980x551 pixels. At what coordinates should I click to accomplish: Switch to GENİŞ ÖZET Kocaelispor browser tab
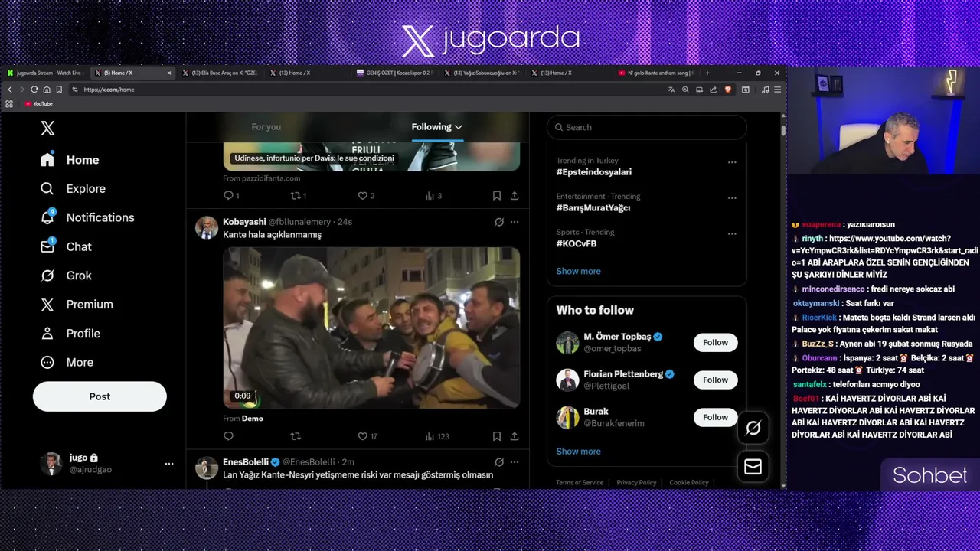point(394,73)
